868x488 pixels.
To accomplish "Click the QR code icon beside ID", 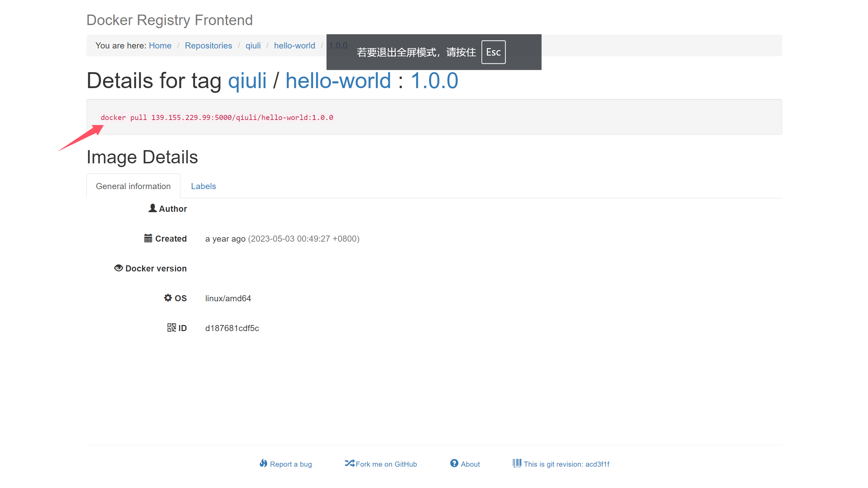I will pos(172,328).
